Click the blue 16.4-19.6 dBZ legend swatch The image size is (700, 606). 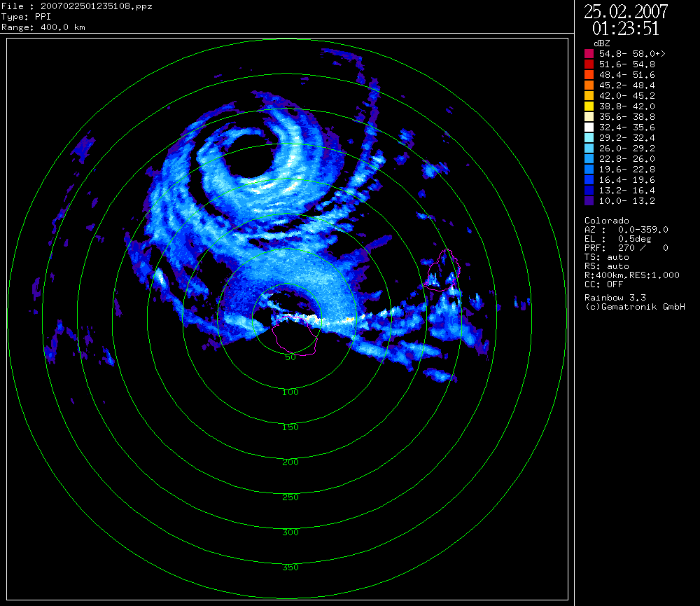pos(589,179)
